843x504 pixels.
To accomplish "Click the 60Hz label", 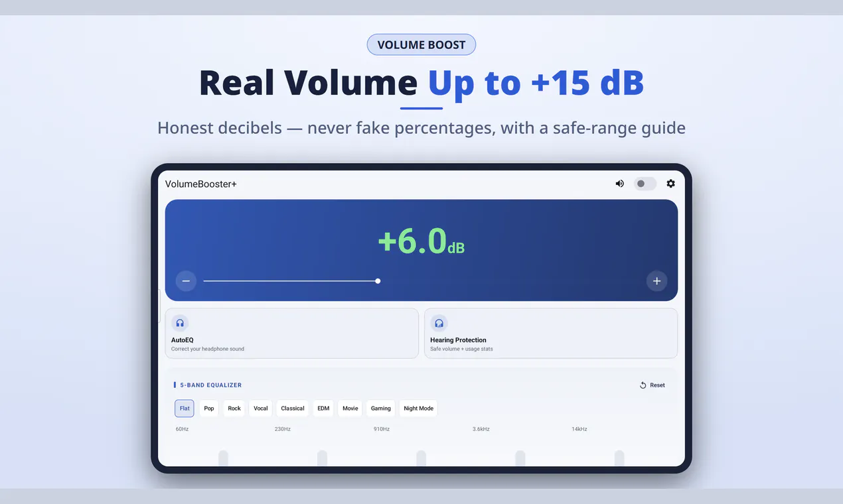I will [x=183, y=429].
